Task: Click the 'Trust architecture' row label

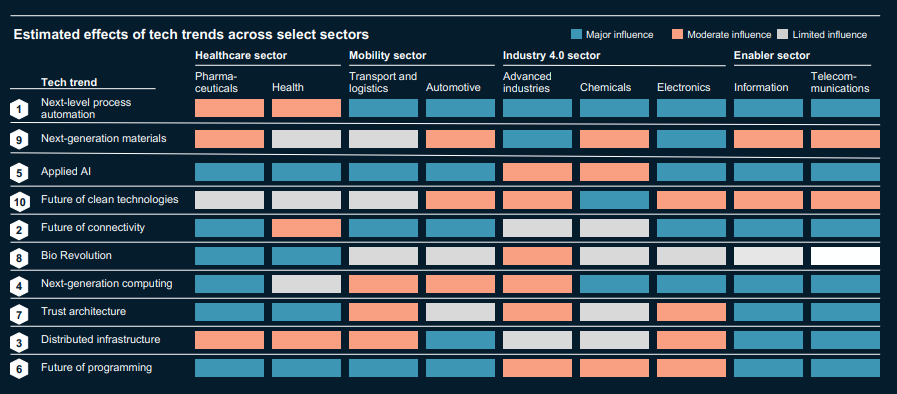Action: tap(83, 312)
